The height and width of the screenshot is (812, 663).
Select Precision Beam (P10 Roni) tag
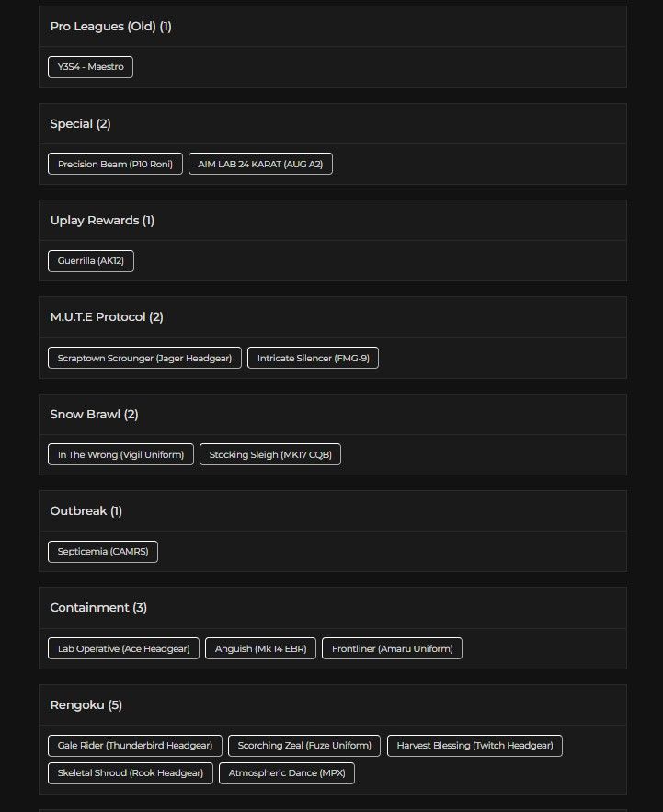pyautogui.click(x=115, y=164)
